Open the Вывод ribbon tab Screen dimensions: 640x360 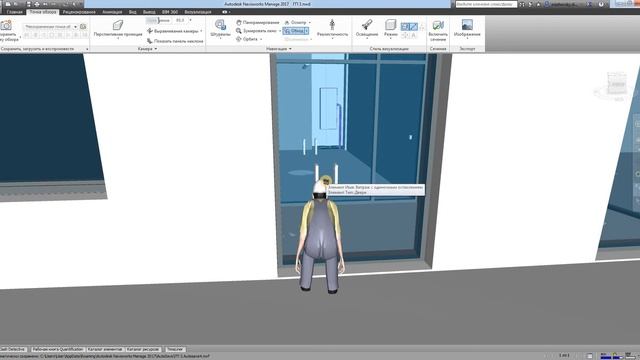click(x=149, y=12)
